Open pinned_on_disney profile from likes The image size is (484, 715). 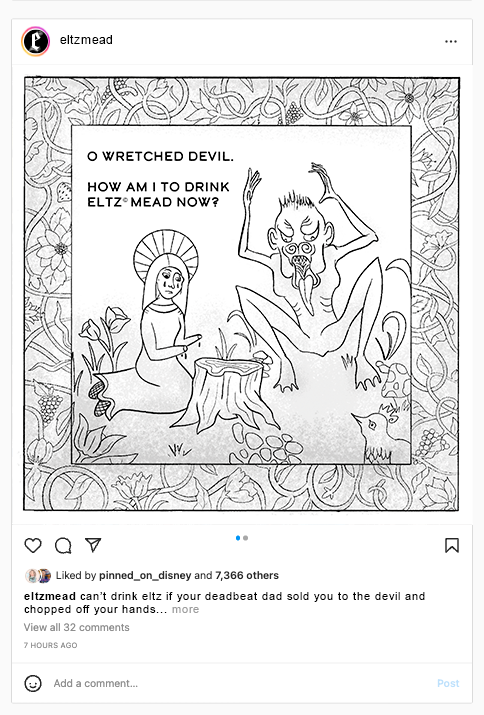(145, 575)
